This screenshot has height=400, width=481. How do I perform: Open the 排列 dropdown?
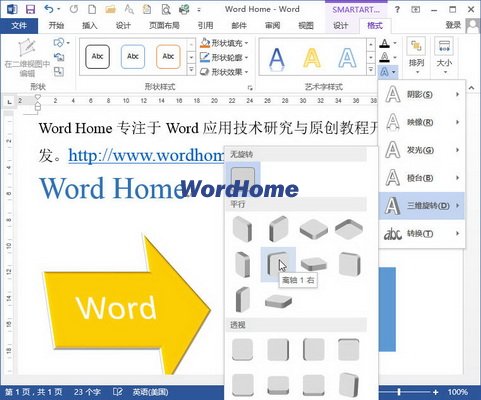pyautogui.click(x=416, y=57)
